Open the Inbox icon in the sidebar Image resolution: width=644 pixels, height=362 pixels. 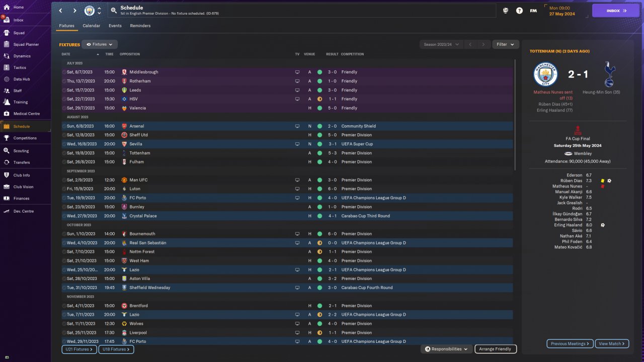pyautogui.click(x=7, y=20)
